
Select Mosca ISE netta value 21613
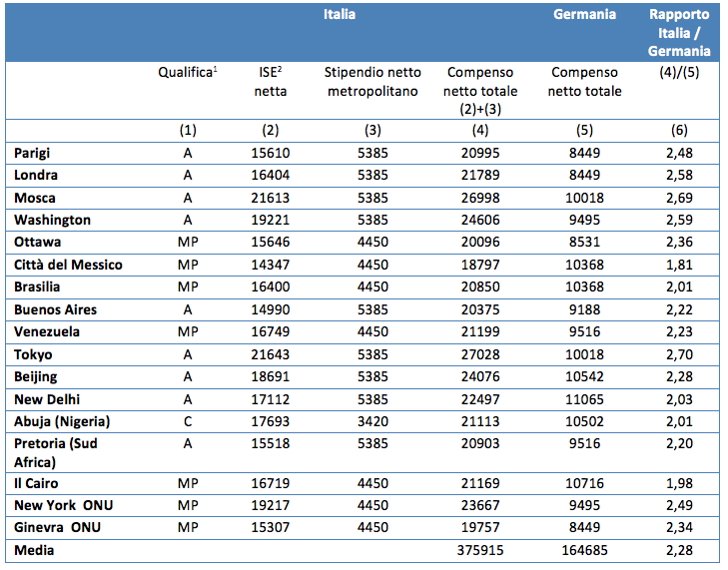click(271, 198)
